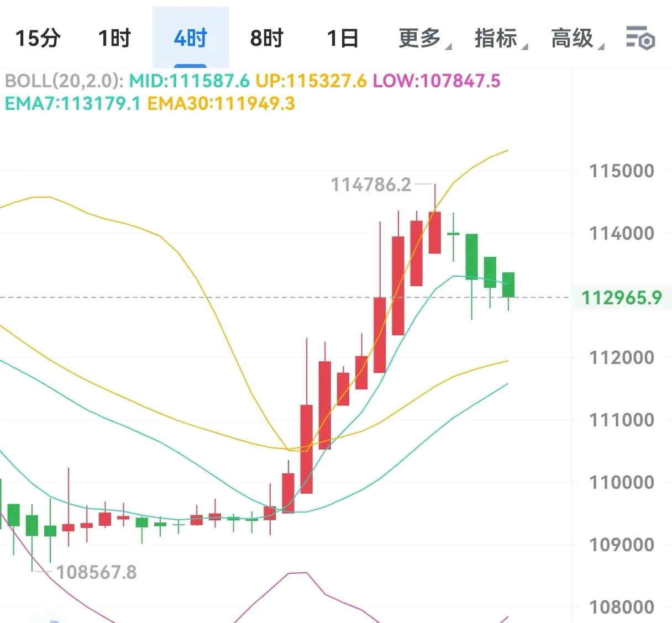This screenshot has height=623, width=672.
Task: Switch to the 15分 timeframe tab
Action: coord(38,38)
